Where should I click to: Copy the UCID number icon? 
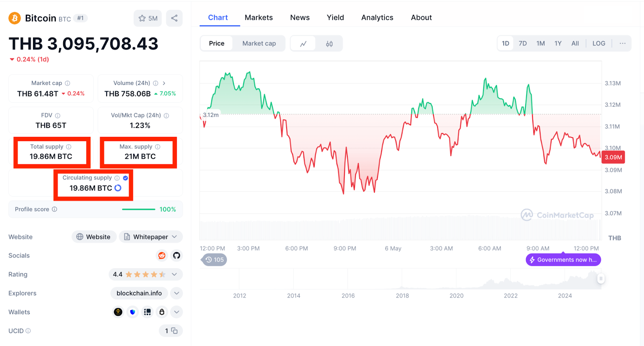pyautogui.click(x=174, y=331)
